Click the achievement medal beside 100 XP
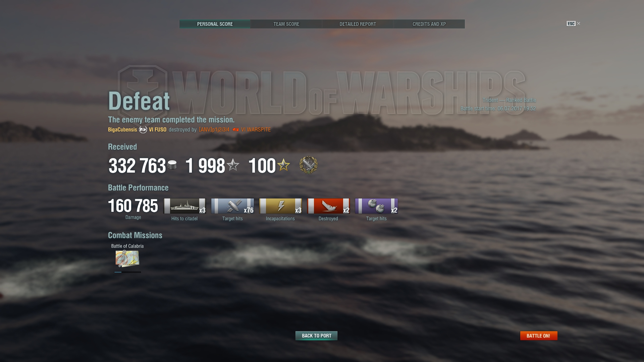 308,165
